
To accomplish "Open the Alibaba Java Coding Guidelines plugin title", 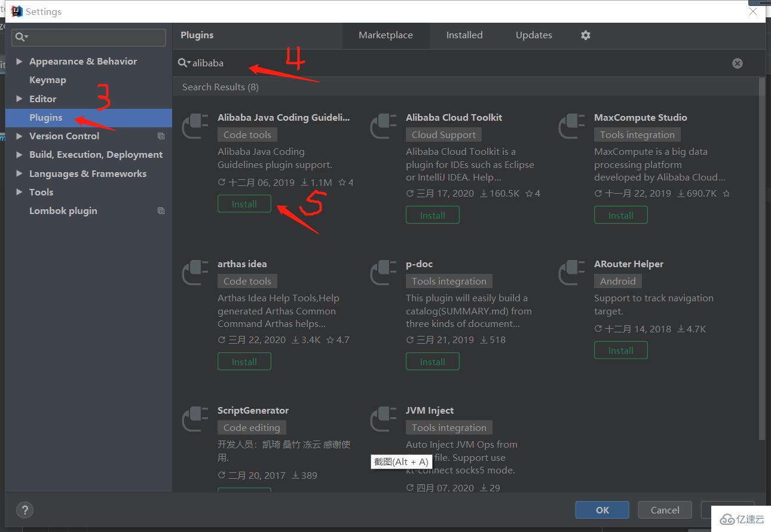I will point(284,118).
